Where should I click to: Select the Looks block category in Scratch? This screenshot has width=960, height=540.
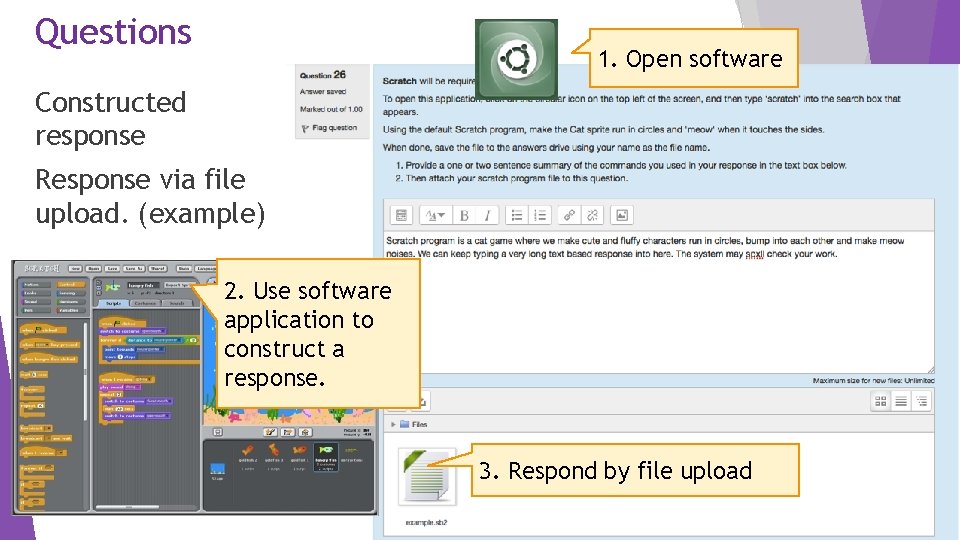pos(36,293)
